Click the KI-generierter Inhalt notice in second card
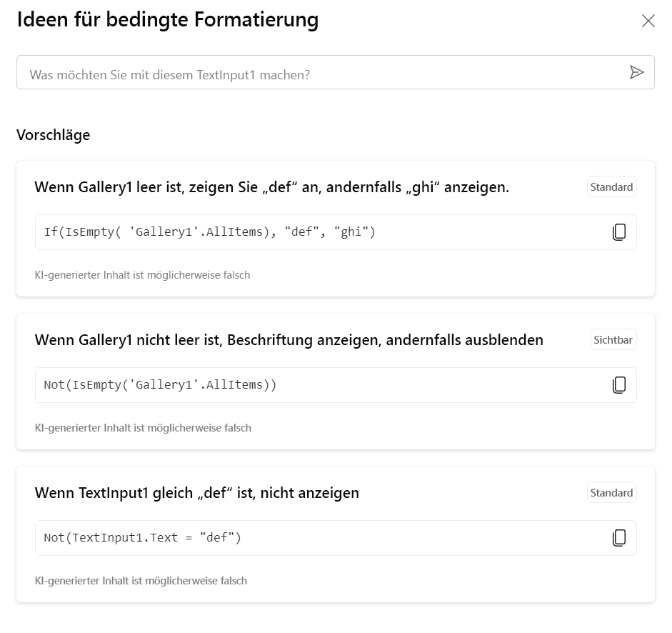The image size is (672, 633). [x=143, y=428]
